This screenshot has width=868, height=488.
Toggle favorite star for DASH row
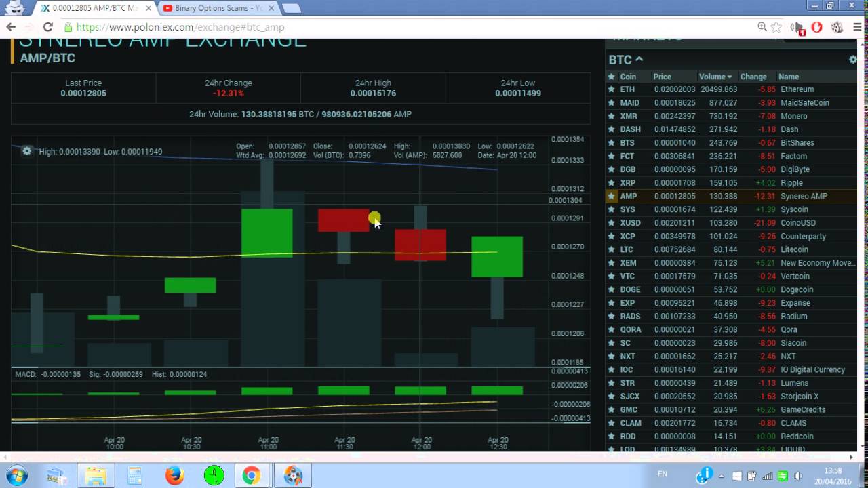[x=612, y=129]
